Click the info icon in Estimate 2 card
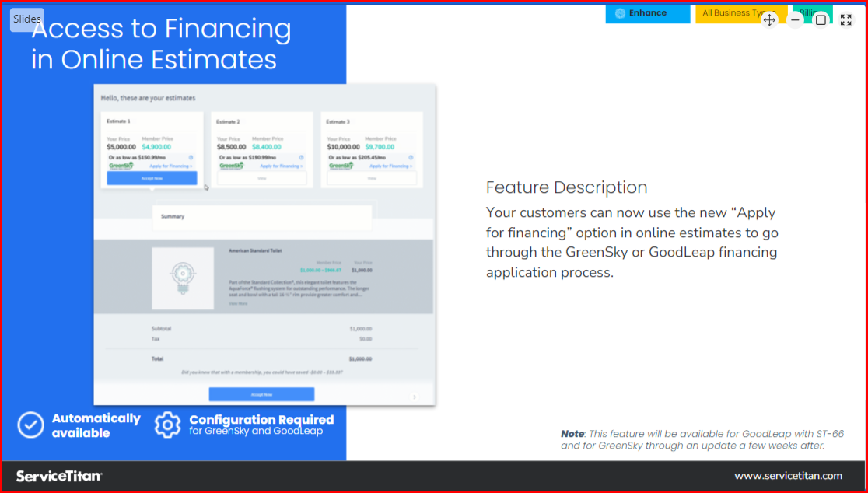Viewport: 868px width, 493px height. pyautogui.click(x=301, y=157)
